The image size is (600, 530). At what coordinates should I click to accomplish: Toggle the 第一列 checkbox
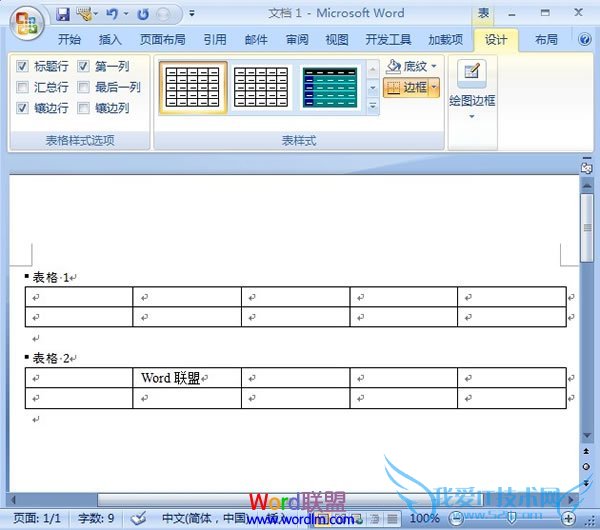tap(83, 67)
